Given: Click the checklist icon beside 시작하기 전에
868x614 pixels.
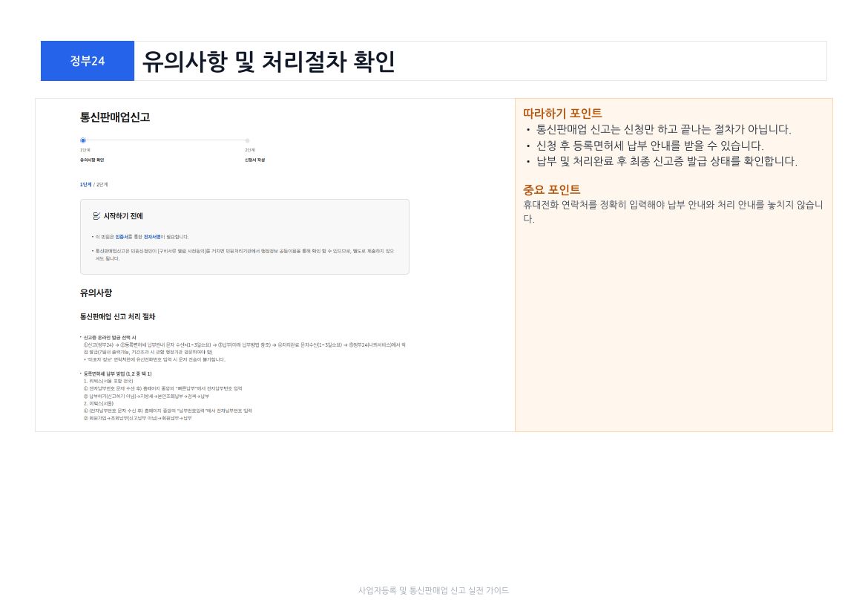Looking at the screenshot, I should pos(97,216).
